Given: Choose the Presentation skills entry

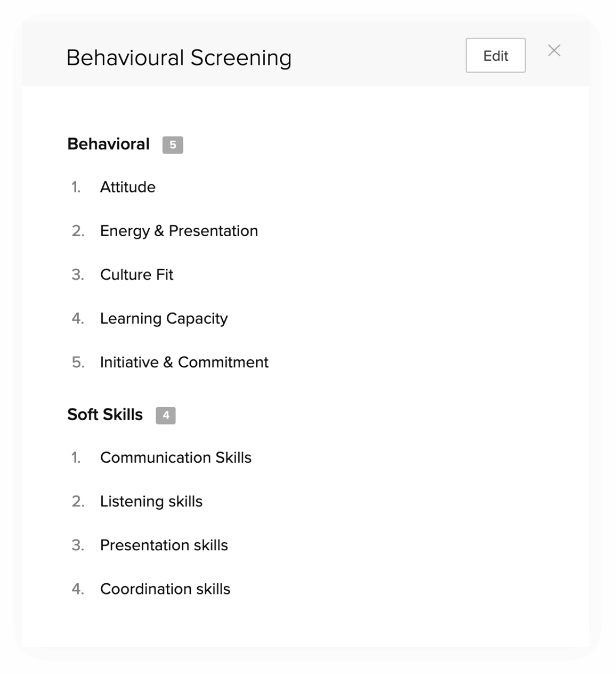Looking at the screenshot, I should 164,545.
